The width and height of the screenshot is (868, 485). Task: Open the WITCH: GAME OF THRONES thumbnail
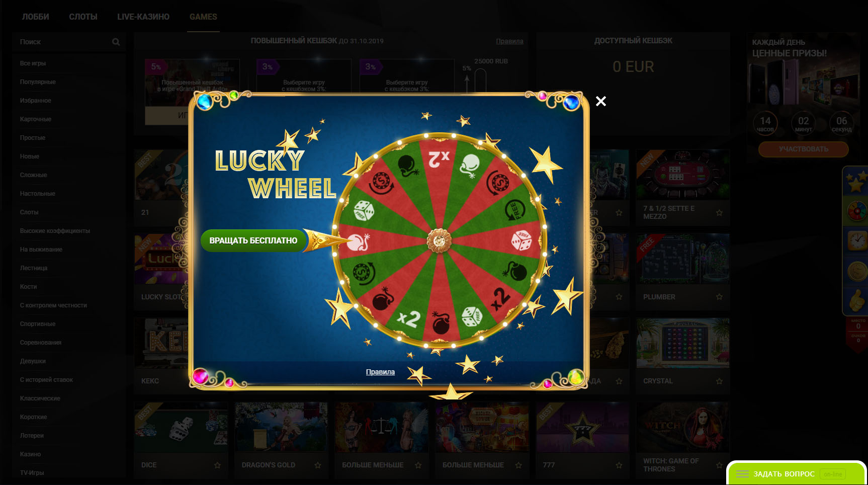click(x=682, y=427)
